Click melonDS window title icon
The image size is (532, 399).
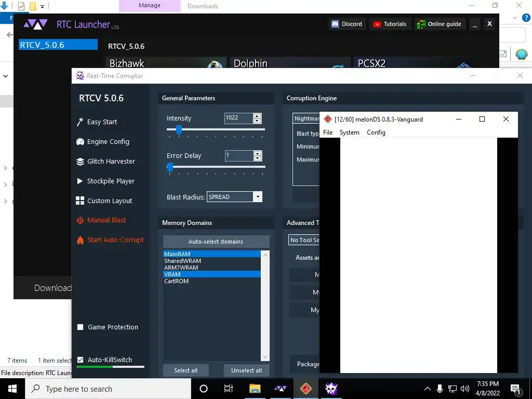(328, 119)
